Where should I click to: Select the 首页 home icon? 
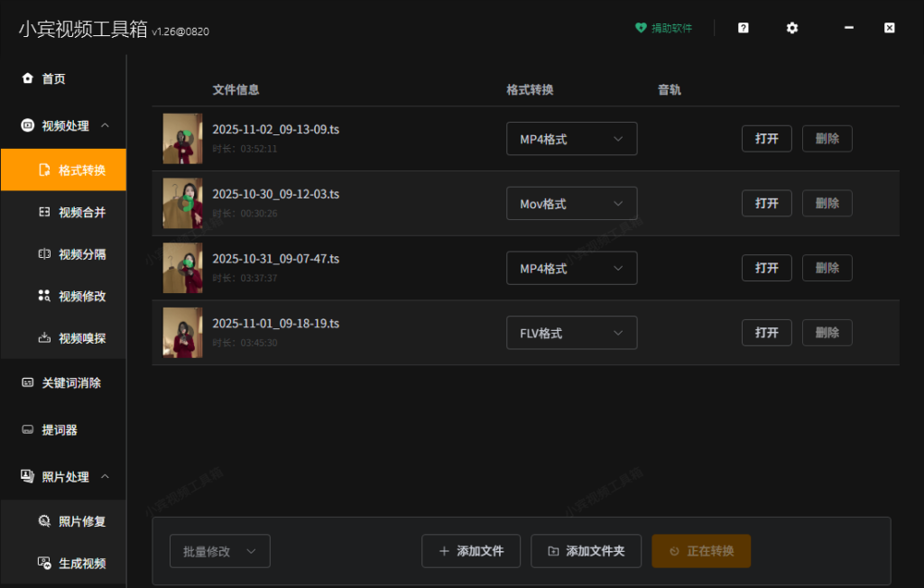point(28,78)
